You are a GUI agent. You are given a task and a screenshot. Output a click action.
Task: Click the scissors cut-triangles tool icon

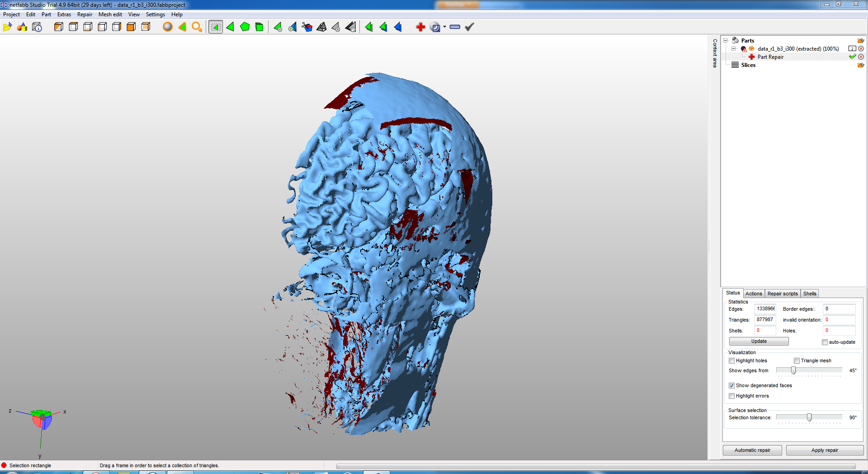tap(307, 27)
